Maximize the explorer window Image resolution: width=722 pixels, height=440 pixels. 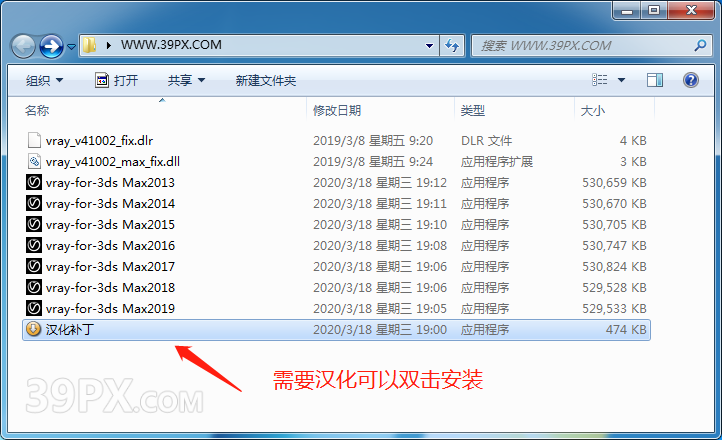coord(654,10)
